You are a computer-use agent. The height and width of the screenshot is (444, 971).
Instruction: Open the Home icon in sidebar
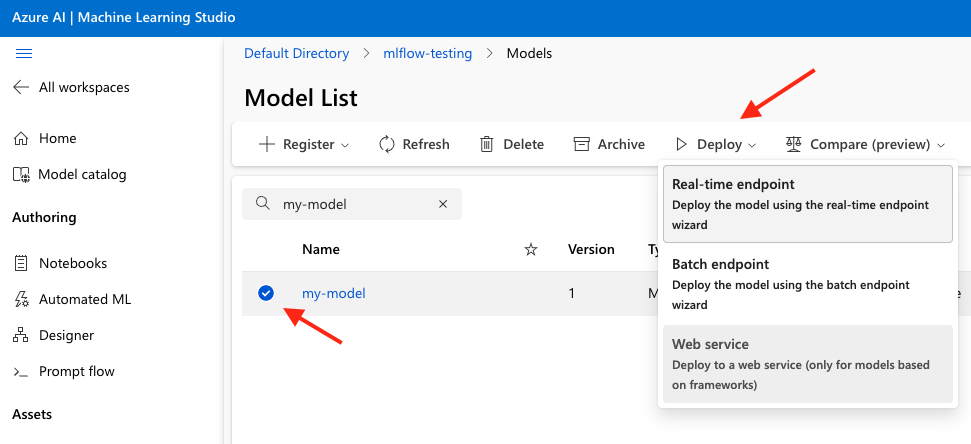tap(21, 138)
